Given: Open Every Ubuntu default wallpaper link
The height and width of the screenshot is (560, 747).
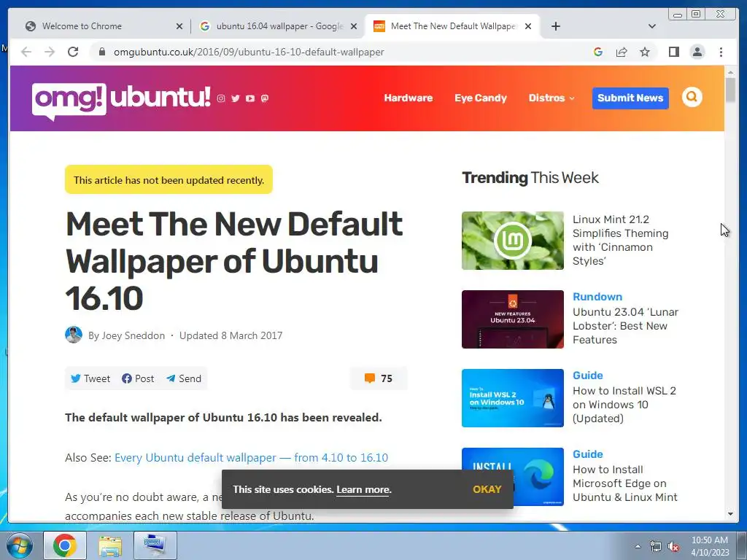Looking at the screenshot, I should coord(251,458).
